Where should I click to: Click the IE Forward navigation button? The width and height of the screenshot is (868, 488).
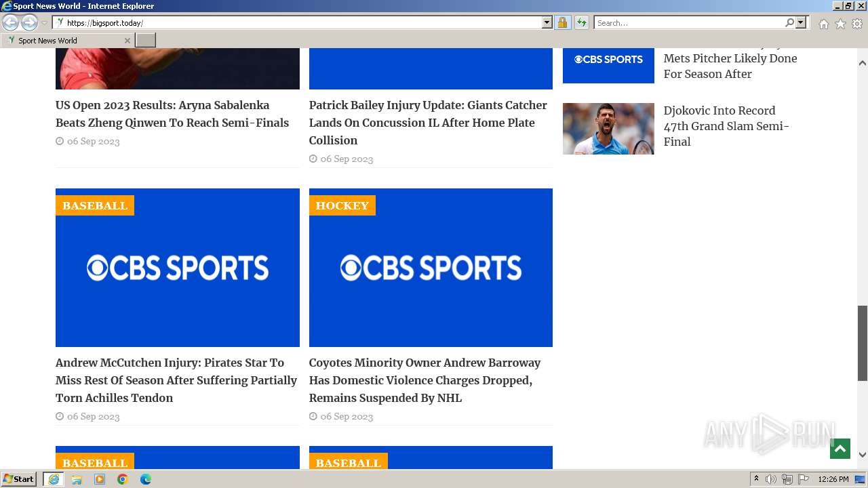pyautogui.click(x=29, y=22)
